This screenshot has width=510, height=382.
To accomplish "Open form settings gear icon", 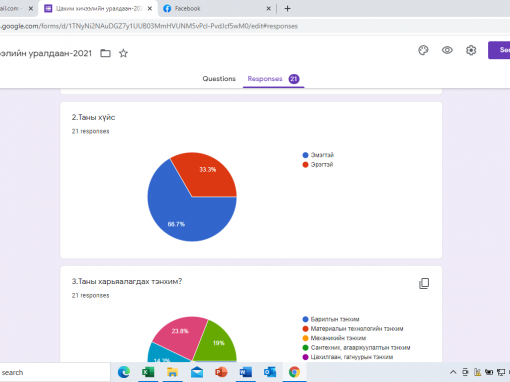I will click(x=471, y=50).
